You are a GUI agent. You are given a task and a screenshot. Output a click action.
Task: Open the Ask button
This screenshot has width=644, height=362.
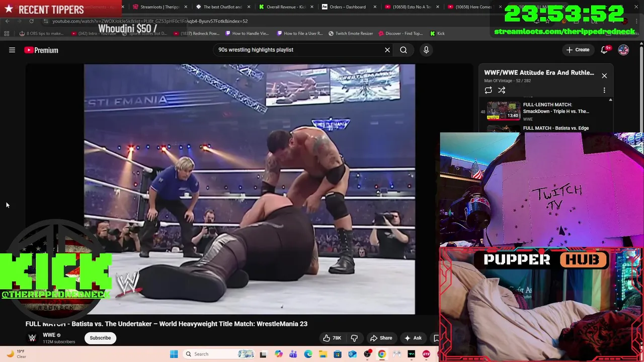pos(413,338)
